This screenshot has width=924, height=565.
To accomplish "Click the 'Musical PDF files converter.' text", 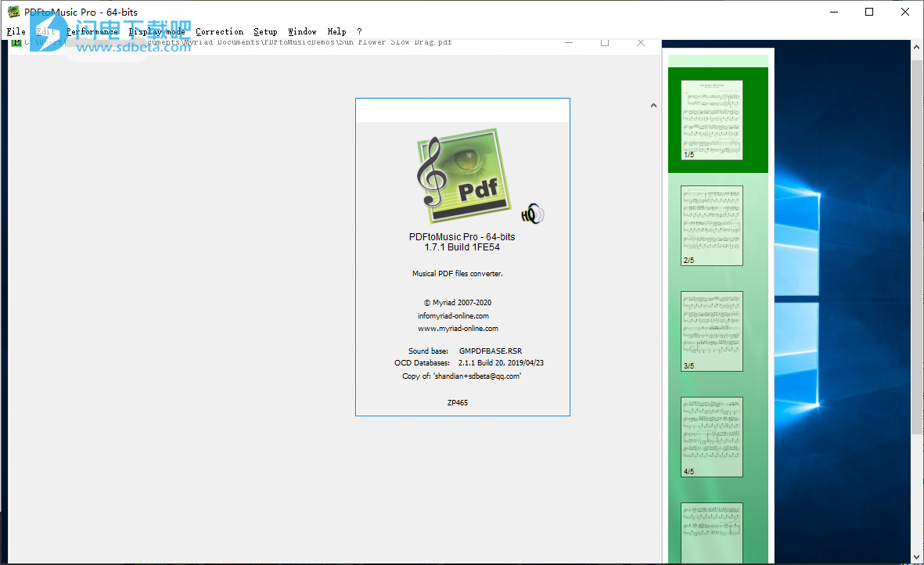I will tap(457, 274).
